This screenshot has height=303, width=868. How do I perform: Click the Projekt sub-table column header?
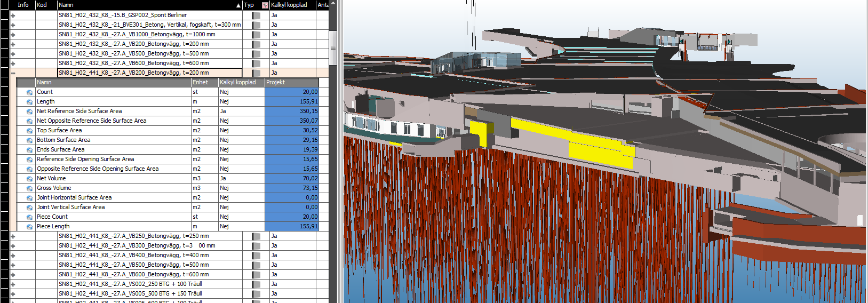pyautogui.click(x=291, y=83)
